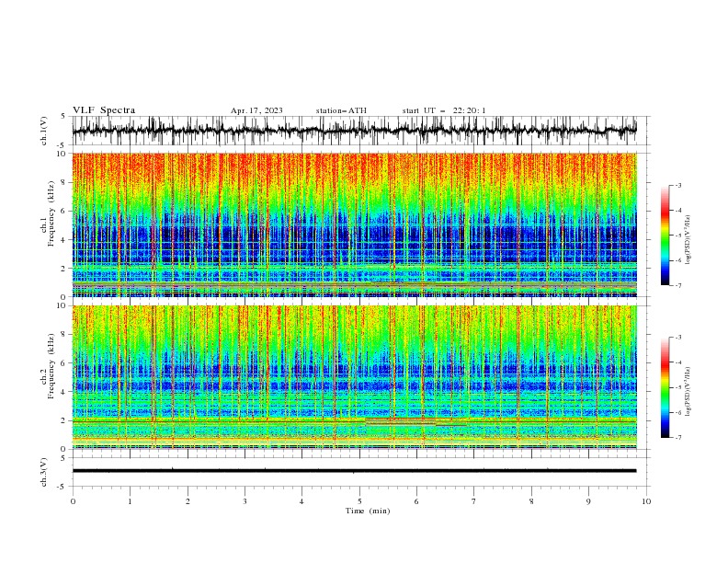Click time axis tick label 1
The image size is (728, 563).
(130, 501)
